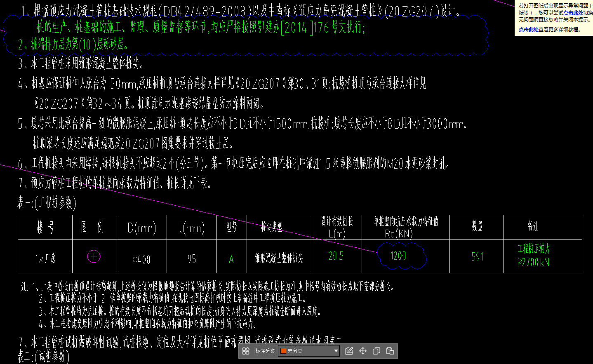593x364 pixels.
Task: Select the '表一:(工程桩参数)' table title
Action: 47,202
